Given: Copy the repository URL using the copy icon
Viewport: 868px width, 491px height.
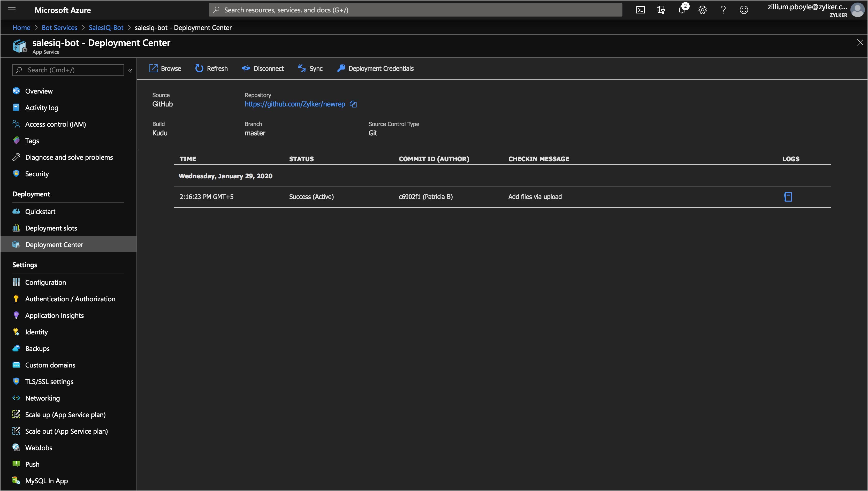Looking at the screenshot, I should point(353,104).
